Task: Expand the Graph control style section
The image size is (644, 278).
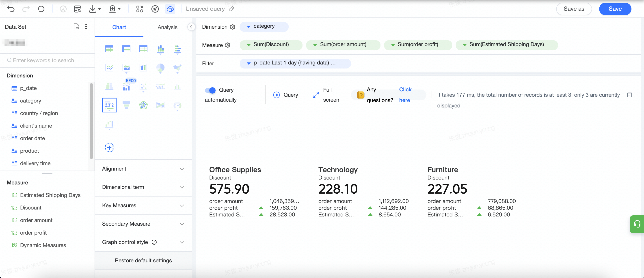Action: click(x=143, y=242)
